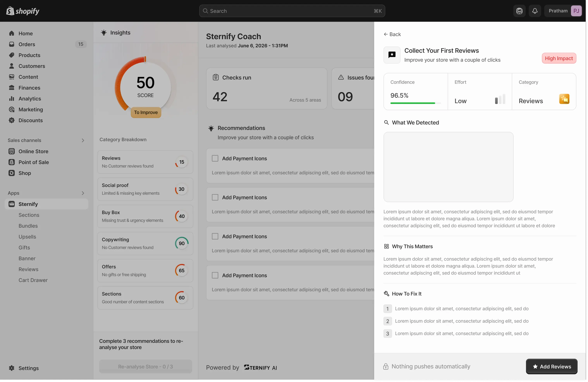Click the How To Fix It wrench icon
Image resolution: width=588 pixels, height=382 pixels.
(386, 294)
